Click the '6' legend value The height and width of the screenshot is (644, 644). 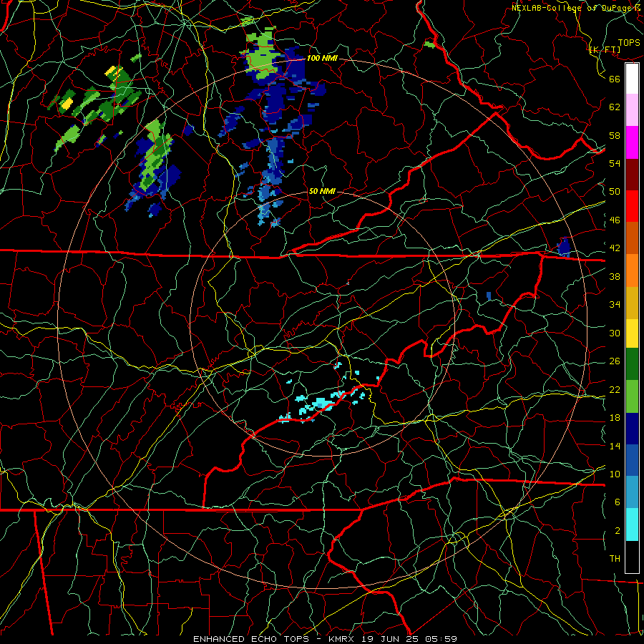617,502
